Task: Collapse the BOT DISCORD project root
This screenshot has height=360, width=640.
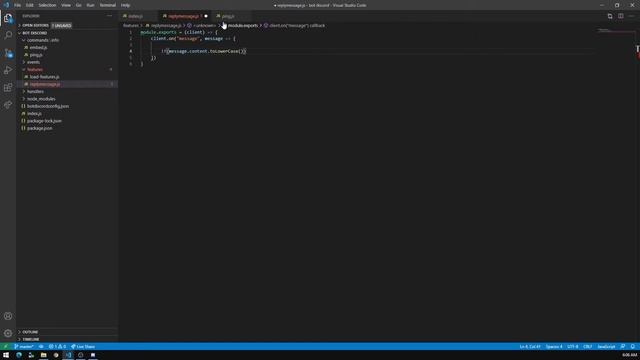Action: (35, 33)
